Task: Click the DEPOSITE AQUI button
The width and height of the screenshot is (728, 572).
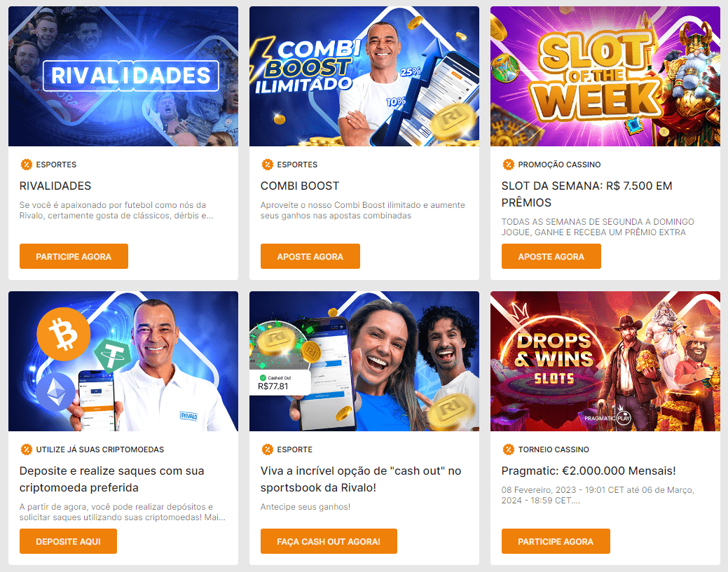Action: tap(68, 541)
